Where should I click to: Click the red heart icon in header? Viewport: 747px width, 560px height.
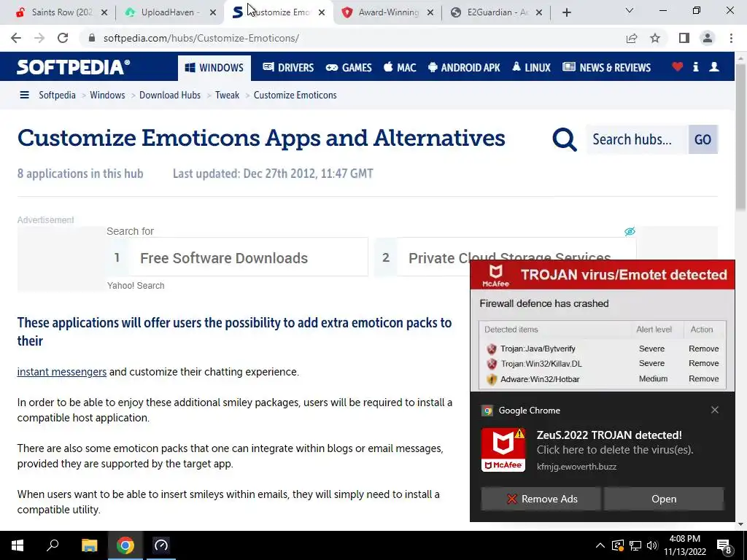[x=678, y=67]
